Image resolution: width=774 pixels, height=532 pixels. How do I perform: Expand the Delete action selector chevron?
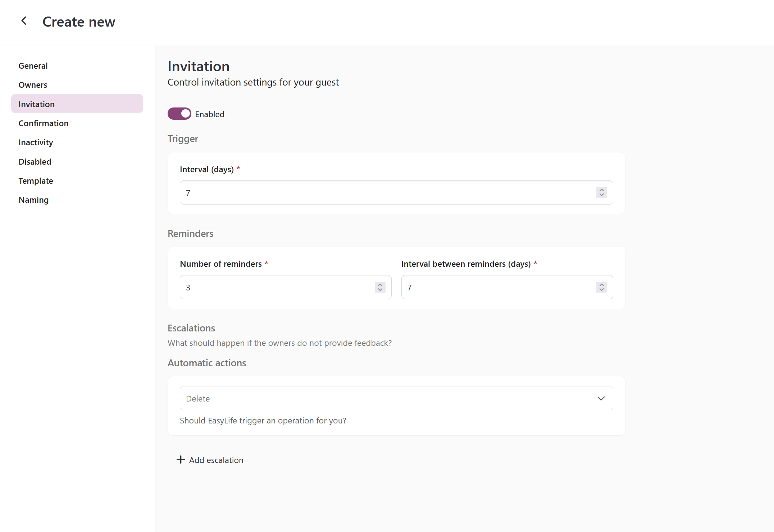[601, 398]
